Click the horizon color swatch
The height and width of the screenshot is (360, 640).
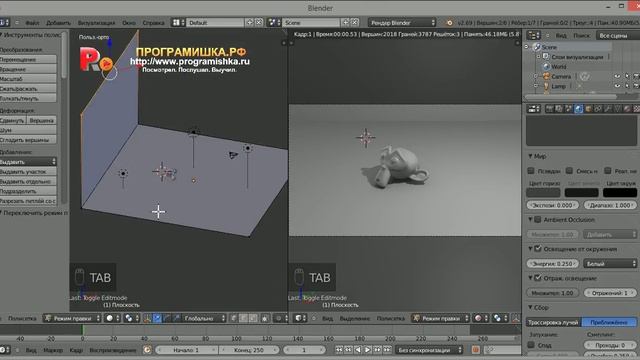(543, 192)
